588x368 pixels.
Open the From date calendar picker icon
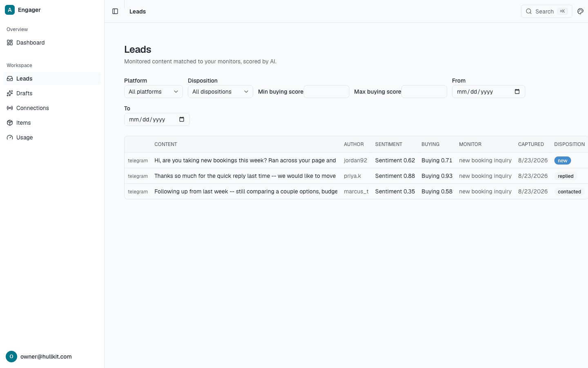517,92
